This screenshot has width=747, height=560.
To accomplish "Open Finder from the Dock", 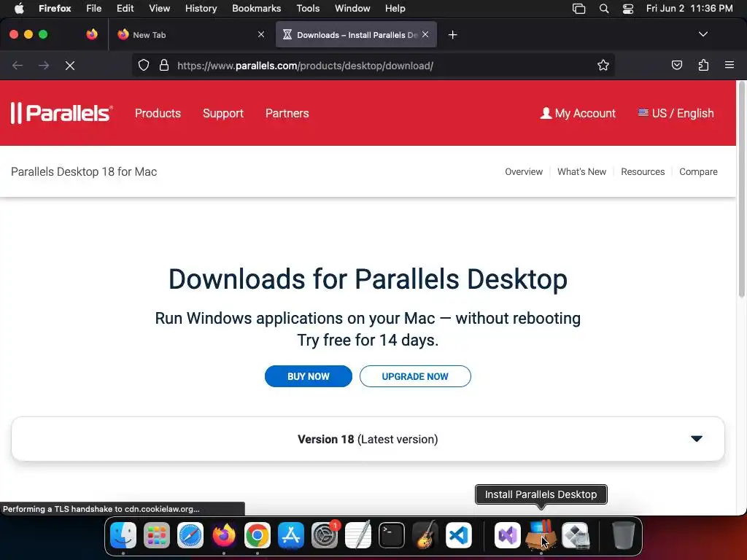I will click(123, 535).
